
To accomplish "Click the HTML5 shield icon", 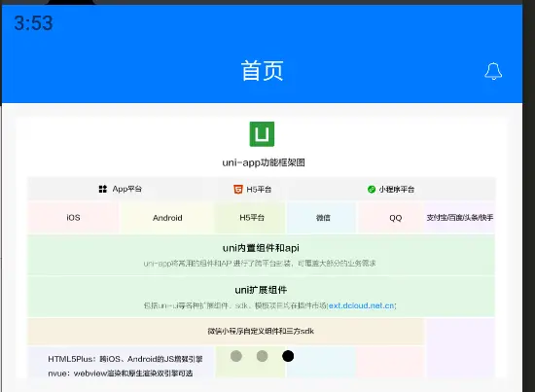I will point(237,190).
